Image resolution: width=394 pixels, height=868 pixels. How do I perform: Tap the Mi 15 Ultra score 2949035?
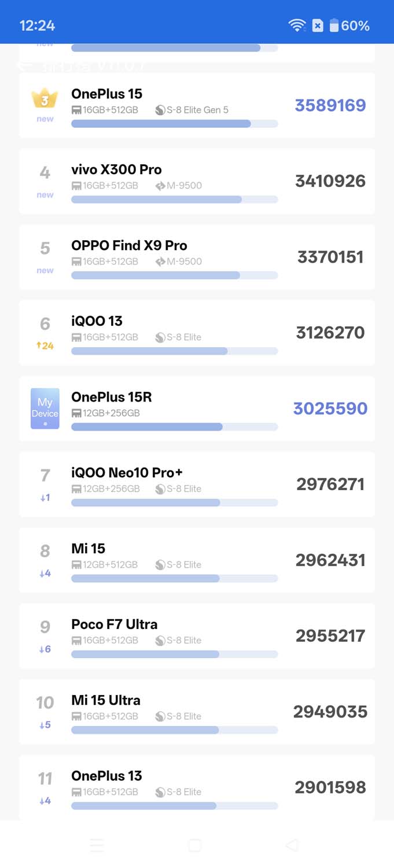coord(330,712)
